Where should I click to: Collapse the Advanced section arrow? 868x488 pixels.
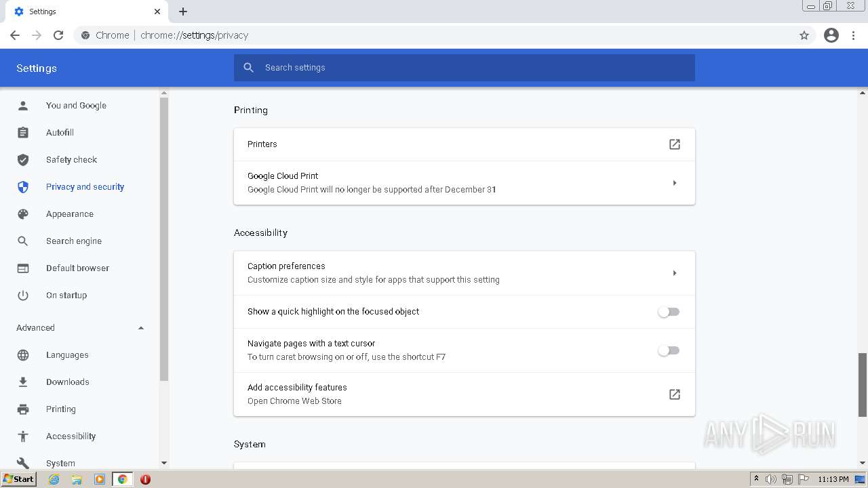(x=141, y=328)
